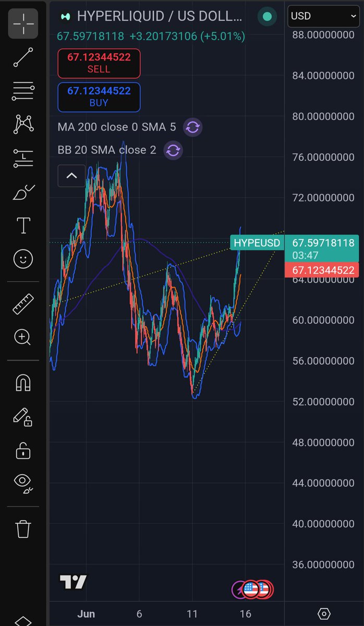Open the emoji icons tool
Screen dimensions: 364x626
(x=23, y=259)
